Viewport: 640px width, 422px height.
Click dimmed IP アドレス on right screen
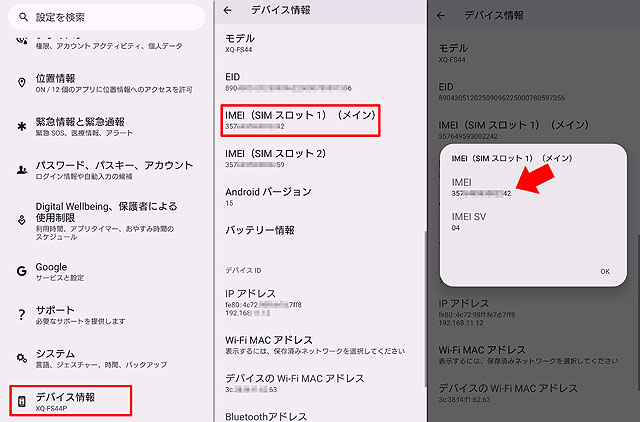click(477, 313)
